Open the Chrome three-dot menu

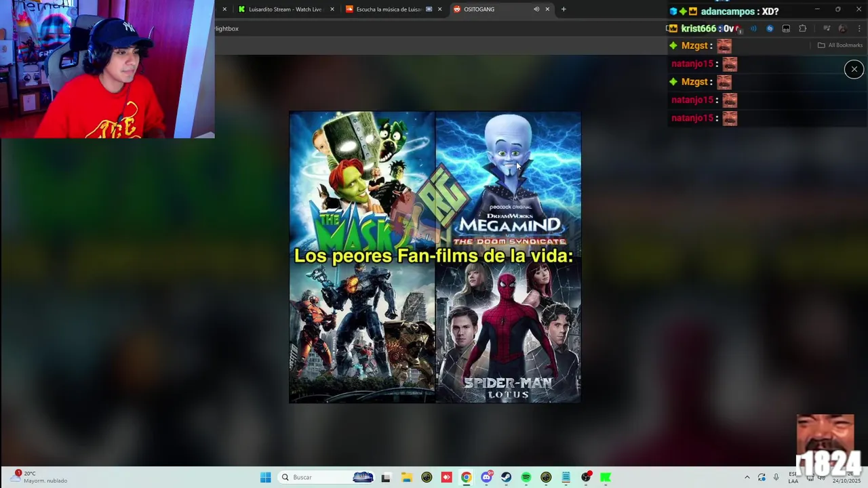859,28
